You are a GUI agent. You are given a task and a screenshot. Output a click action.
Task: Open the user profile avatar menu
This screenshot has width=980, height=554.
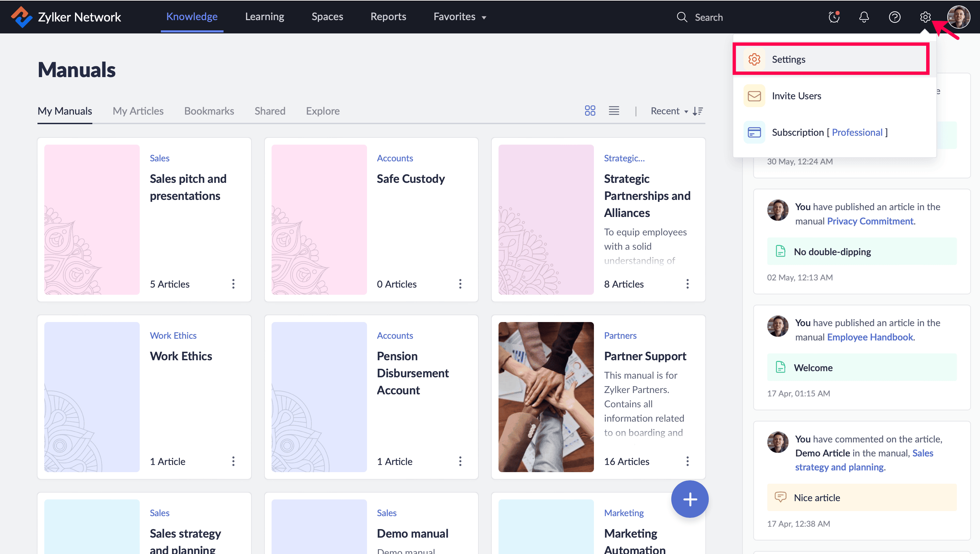(x=958, y=17)
